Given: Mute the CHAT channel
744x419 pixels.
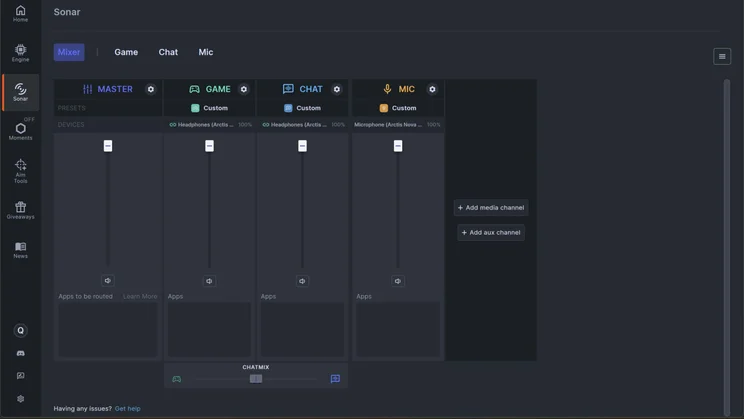Looking at the screenshot, I should click(x=302, y=281).
